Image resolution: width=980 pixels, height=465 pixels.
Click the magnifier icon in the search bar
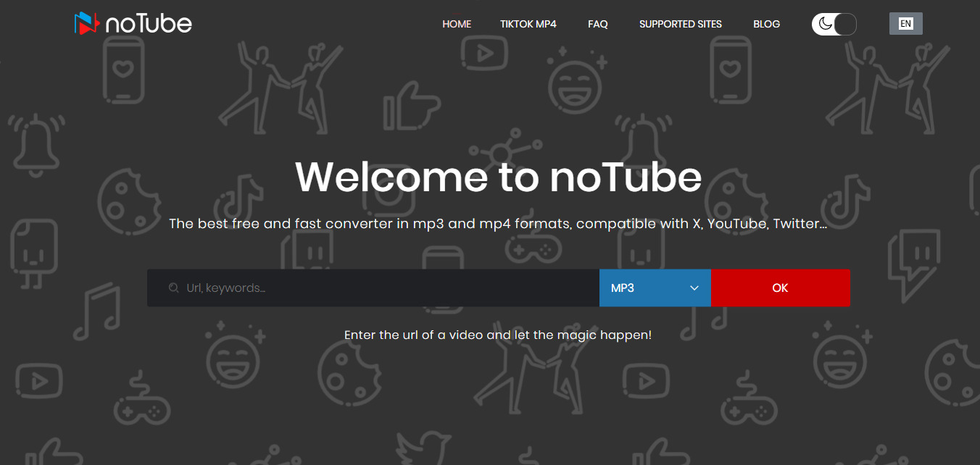point(174,288)
